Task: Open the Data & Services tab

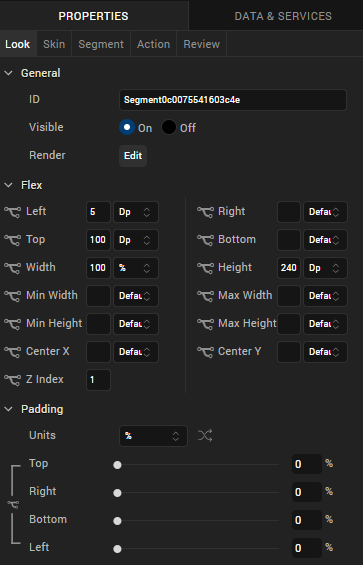Action: [x=283, y=16]
